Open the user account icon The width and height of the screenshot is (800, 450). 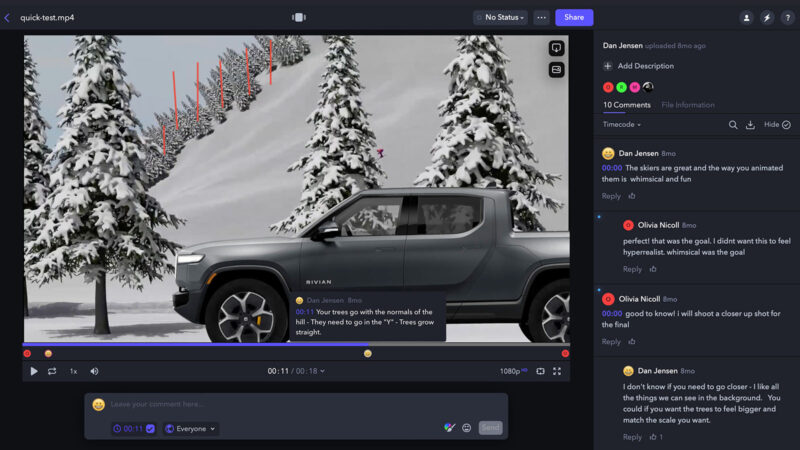point(746,18)
